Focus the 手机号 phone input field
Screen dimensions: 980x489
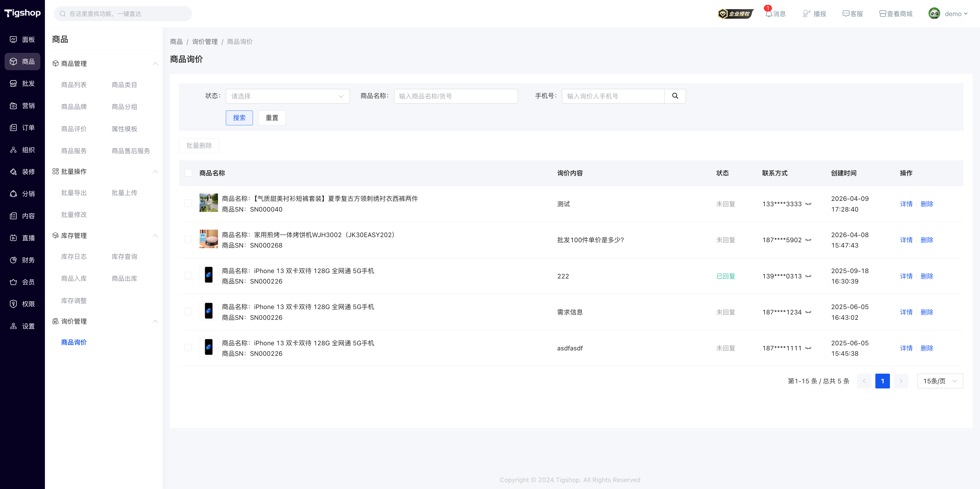point(613,96)
